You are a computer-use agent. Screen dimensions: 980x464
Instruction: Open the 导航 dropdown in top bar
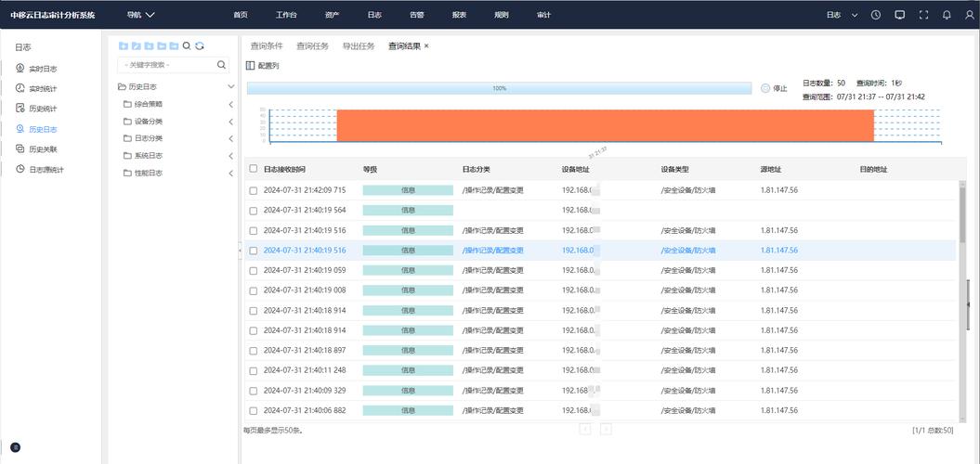pos(141,15)
